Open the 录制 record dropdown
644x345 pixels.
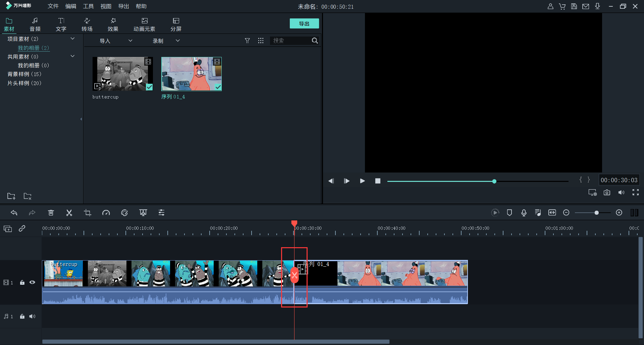point(178,41)
